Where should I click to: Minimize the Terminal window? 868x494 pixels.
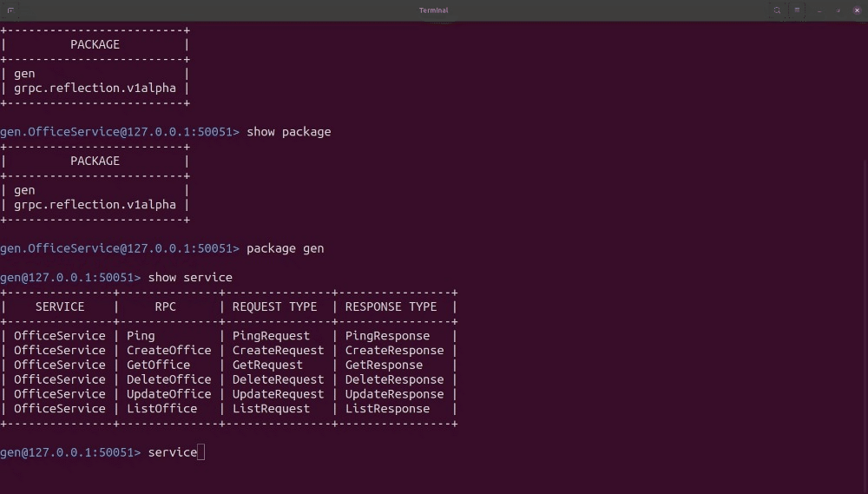[819, 10]
